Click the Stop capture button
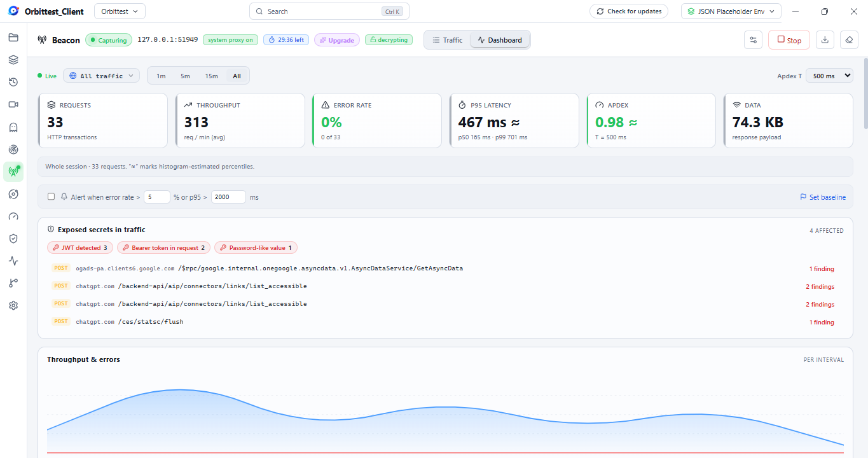The height and width of the screenshot is (458, 868). coord(789,40)
